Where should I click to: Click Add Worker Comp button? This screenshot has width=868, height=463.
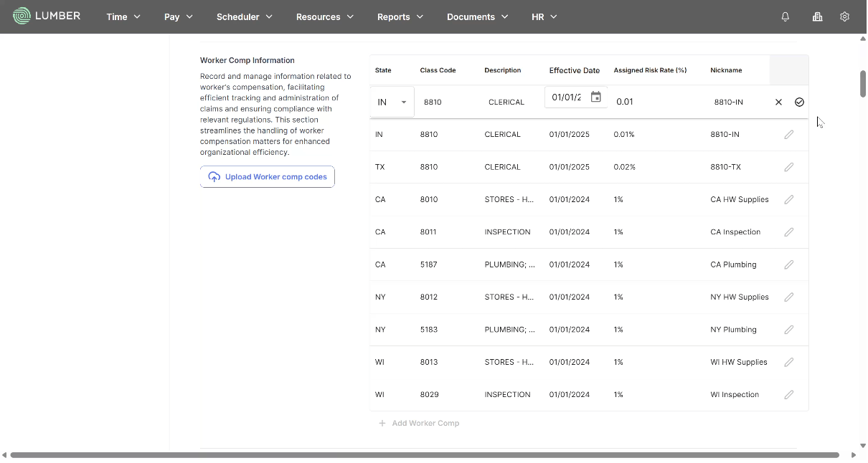click(419, 424)
